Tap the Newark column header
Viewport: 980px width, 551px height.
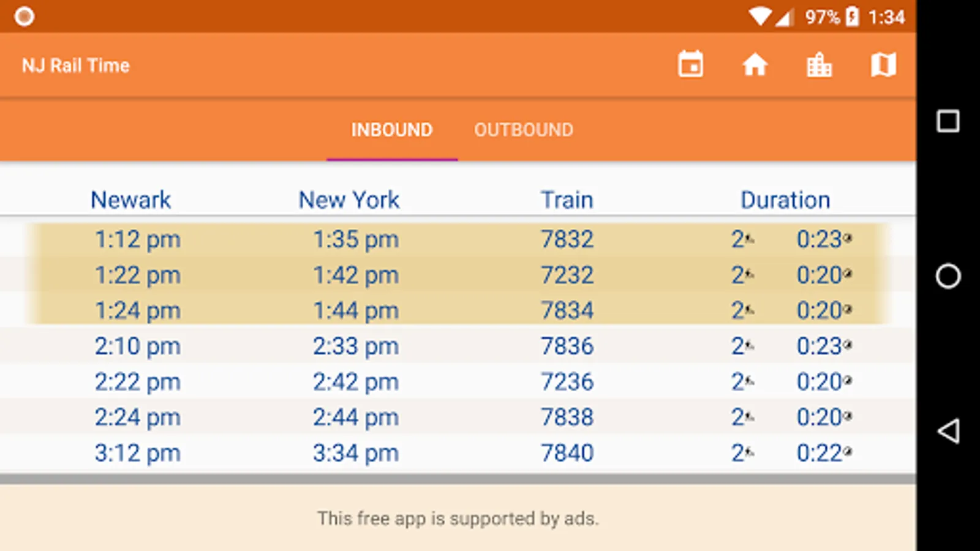point(130,200)
